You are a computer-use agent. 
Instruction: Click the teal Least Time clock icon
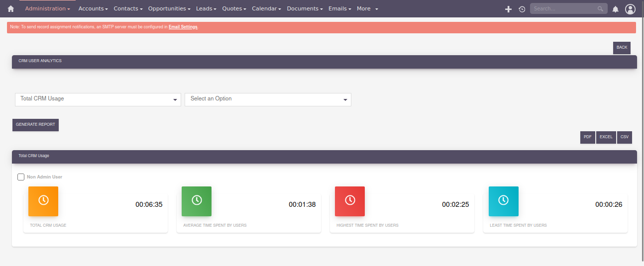[x=503, y=201]
